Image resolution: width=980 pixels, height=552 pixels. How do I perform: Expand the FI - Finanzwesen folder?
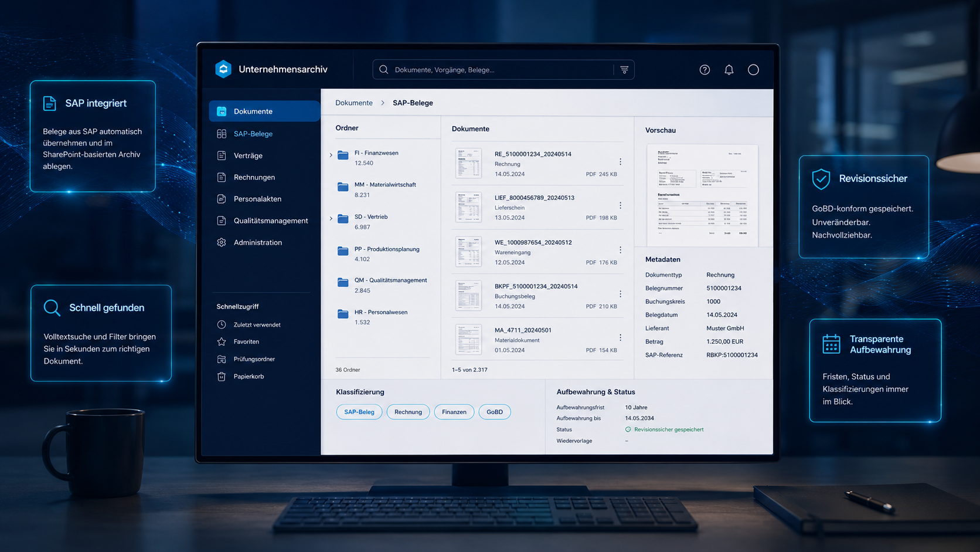[x=331, y=155]
